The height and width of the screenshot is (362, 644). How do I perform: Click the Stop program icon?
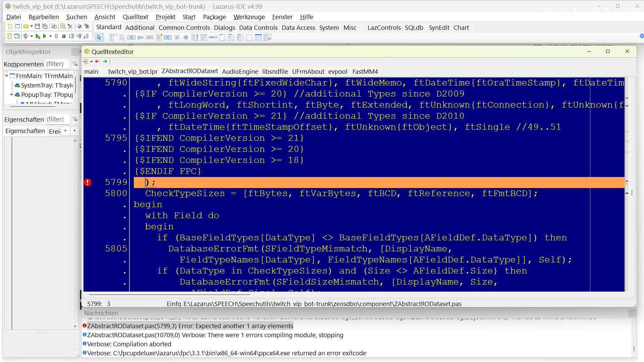[64, 36]
